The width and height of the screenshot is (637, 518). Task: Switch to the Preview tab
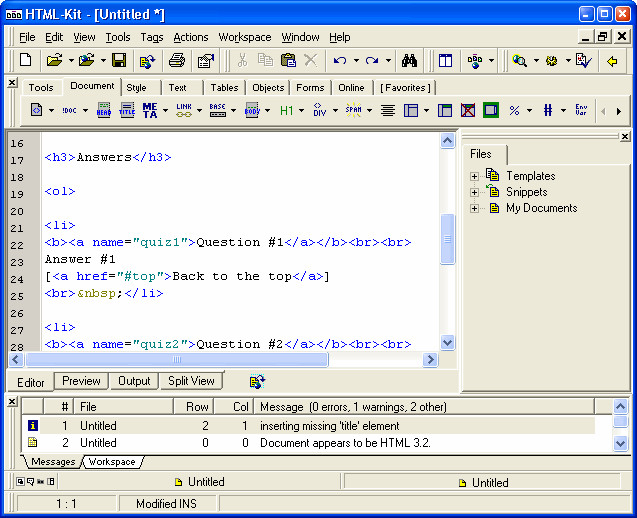pos(81,381)
